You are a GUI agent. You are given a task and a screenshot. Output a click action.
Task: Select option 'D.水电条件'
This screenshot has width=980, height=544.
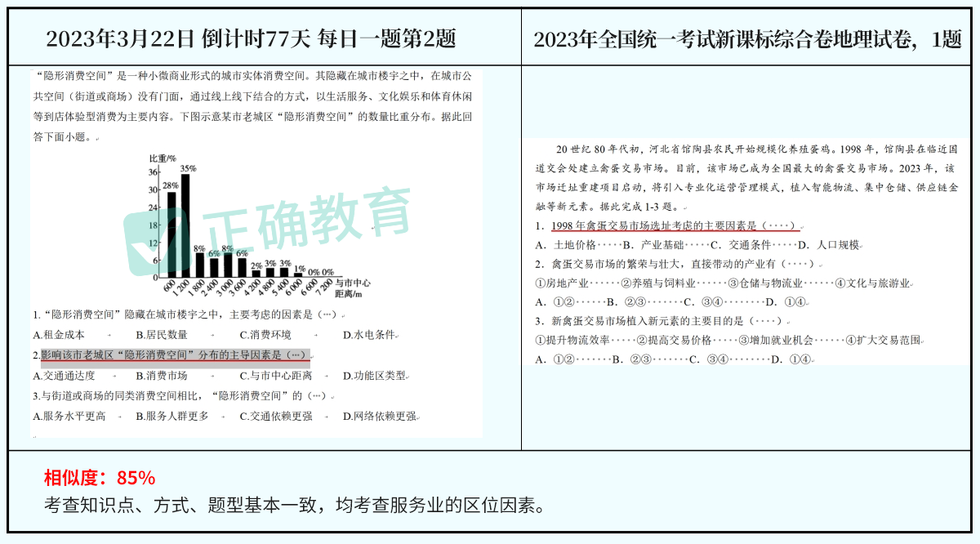tap(369, 335)
